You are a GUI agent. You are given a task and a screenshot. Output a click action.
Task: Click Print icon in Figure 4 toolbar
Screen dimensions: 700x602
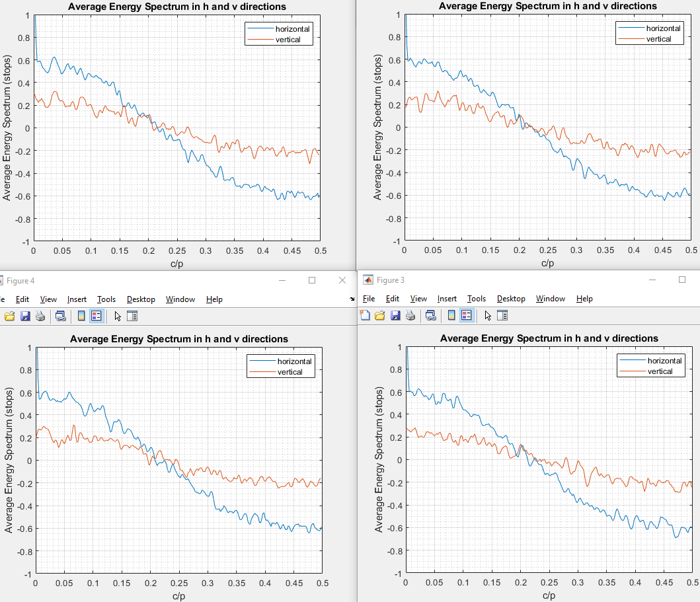click(40, 317)
